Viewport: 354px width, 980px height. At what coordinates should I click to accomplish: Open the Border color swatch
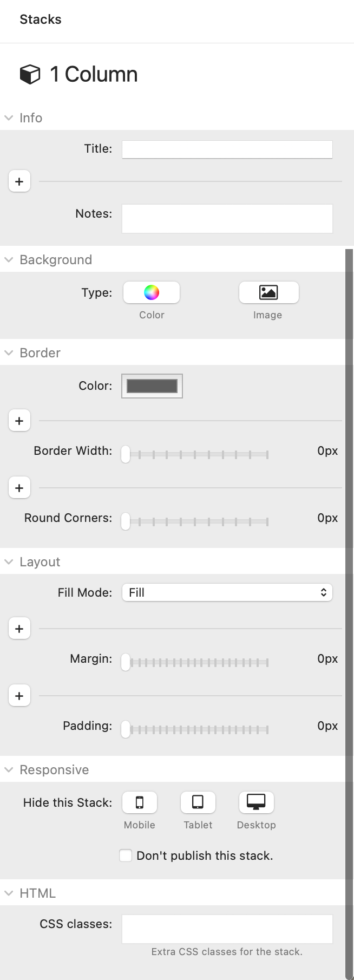coord(152,386)
